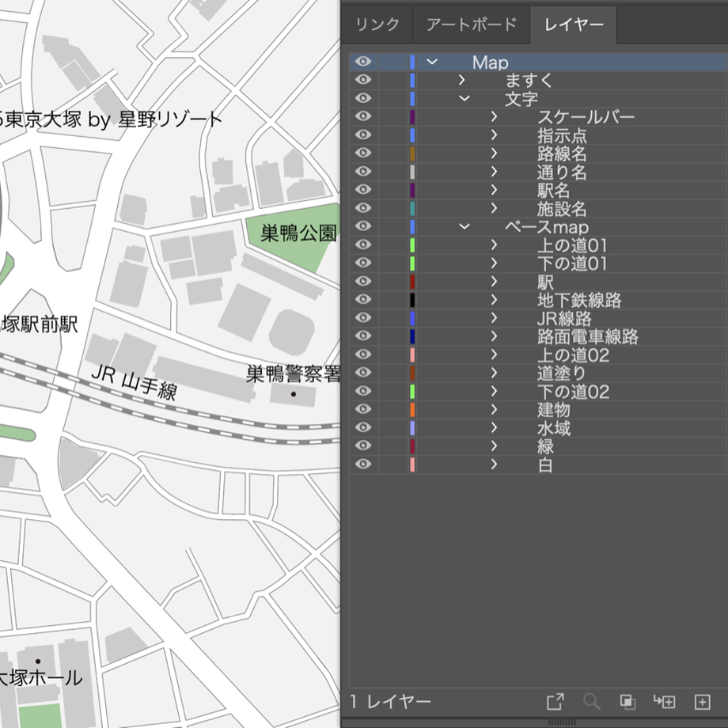This screenshot has width=728, height=728.
Task: Select the 指示点 layer name
Action: [x=563, y=135]
